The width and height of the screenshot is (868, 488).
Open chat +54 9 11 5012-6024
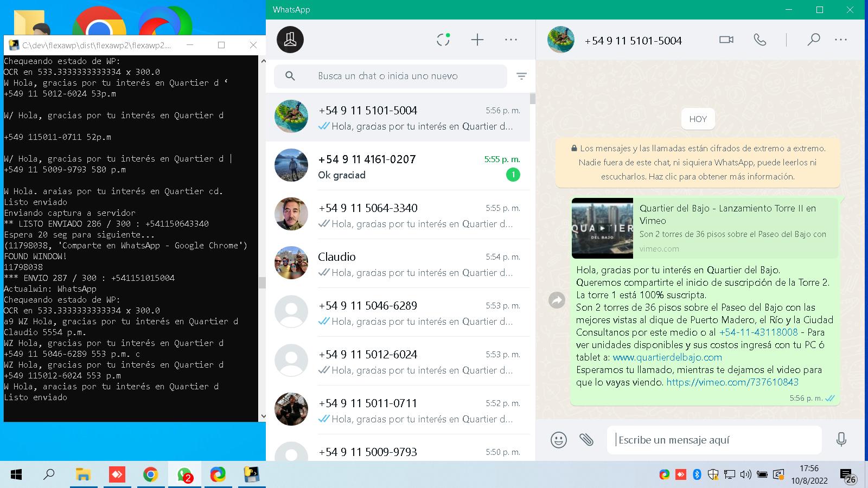tap(398, 361)
